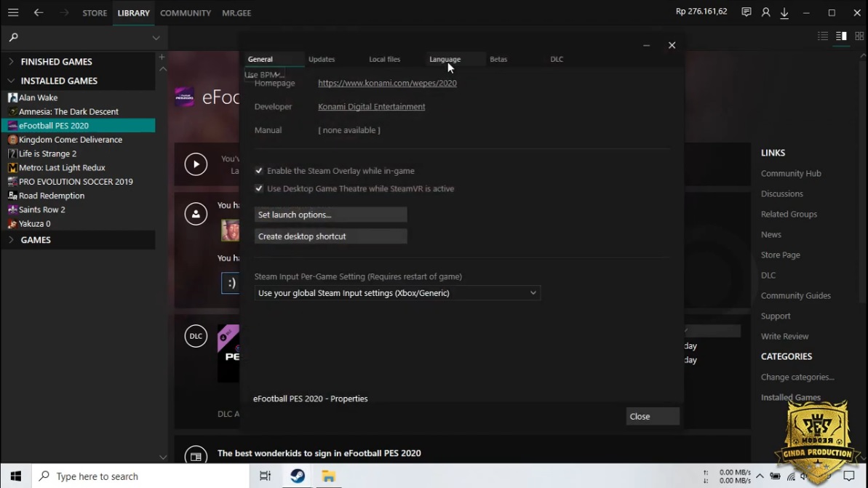Screen dimensions: 868x488
Task: Add a category with the plus icon
Action: point(162,57)
